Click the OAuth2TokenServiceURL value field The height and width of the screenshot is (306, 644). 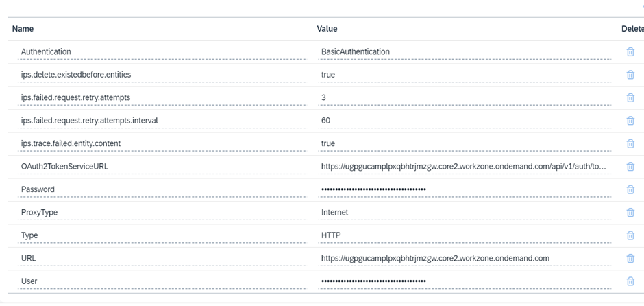462,167
